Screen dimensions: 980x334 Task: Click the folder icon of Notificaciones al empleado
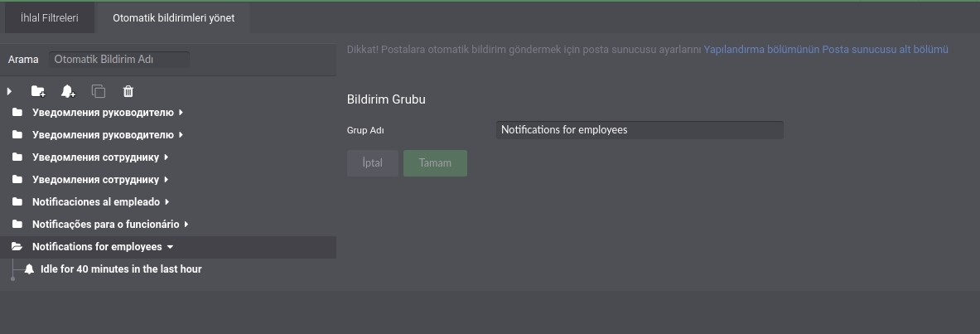coord(17,202)
